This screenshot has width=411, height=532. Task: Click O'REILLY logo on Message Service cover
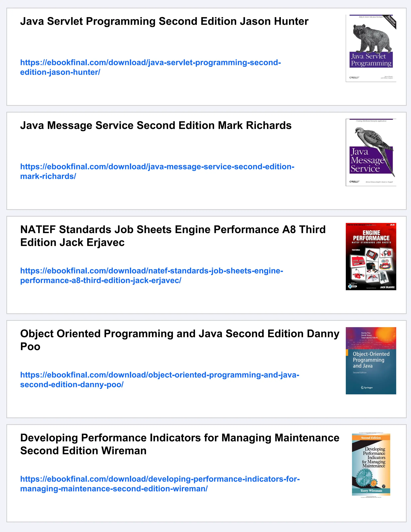click(x=354, y=182)
